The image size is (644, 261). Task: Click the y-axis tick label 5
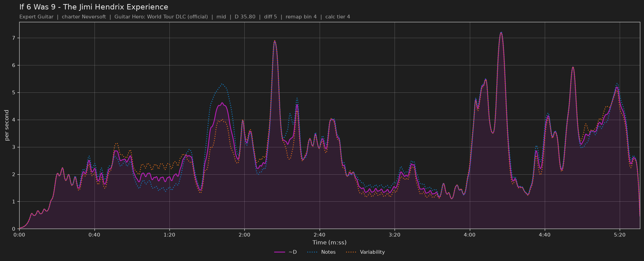[x=14, y=93]
